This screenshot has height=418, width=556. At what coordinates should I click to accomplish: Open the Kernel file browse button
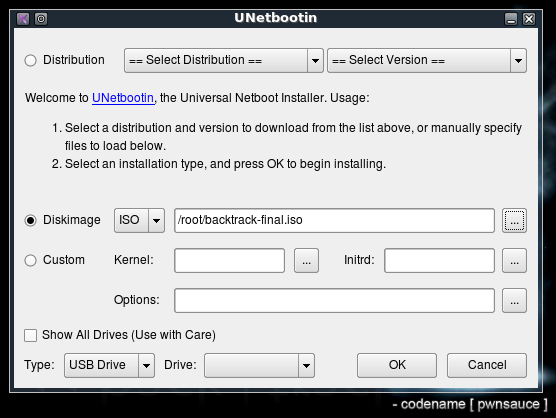coord(306,261)
